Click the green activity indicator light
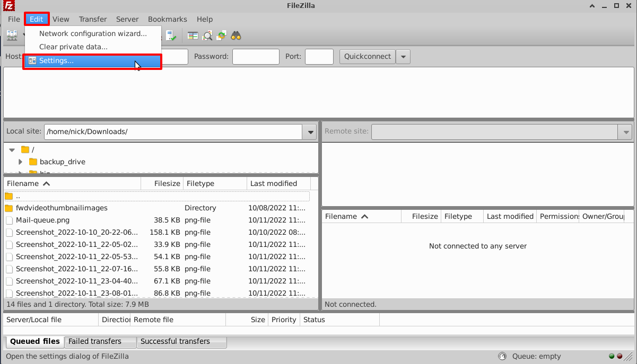The height and width of the screenshot is (364, 637). (612, 357)
